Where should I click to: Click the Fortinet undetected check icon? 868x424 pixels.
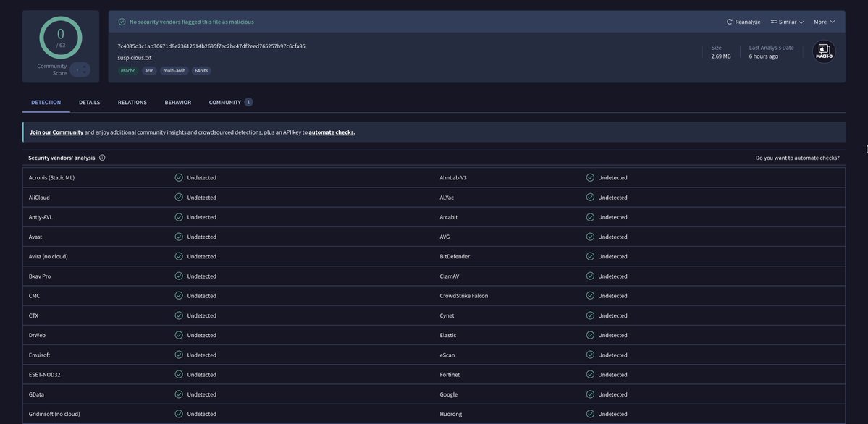coord(590,374)
